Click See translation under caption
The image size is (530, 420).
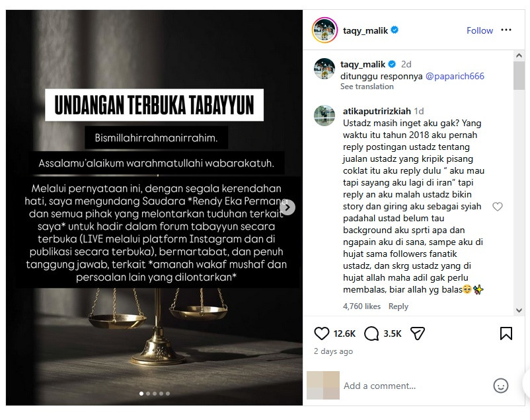(x=367, y=87)
